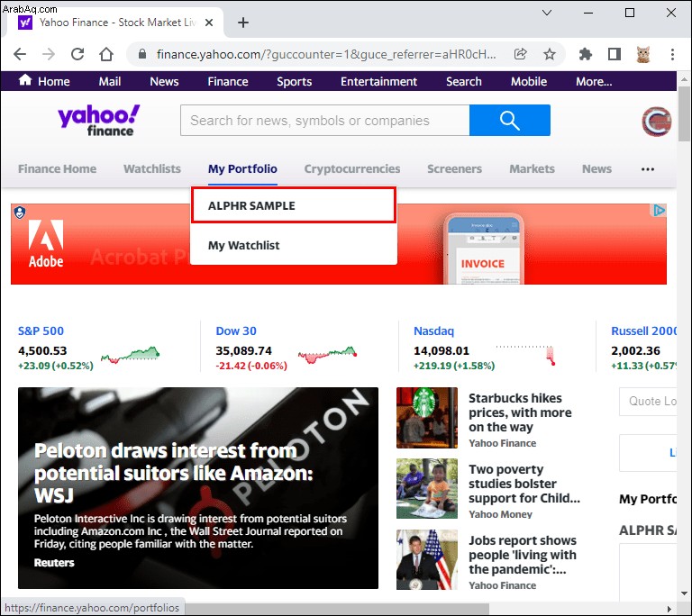Click the vertical scrollbar down arrow
Image resolution: width=692 pixels, height=616 pixels.
click(x=684, y=593)
